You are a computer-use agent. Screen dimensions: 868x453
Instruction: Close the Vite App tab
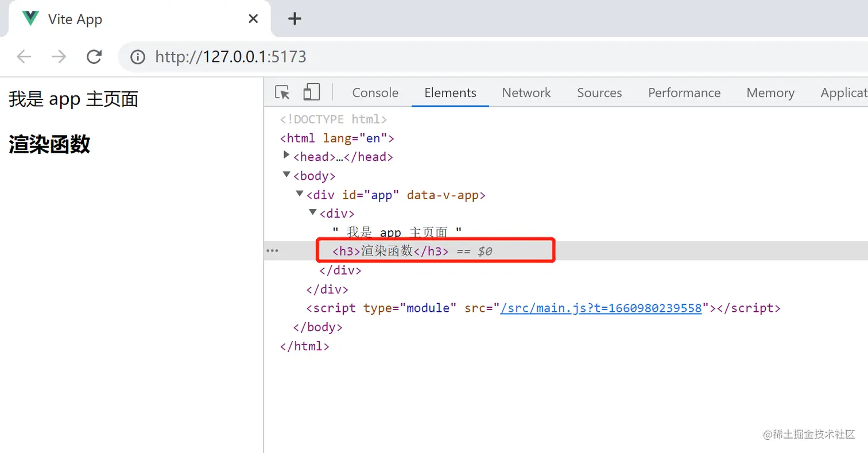pyautogui.click(x=253, y=19)
